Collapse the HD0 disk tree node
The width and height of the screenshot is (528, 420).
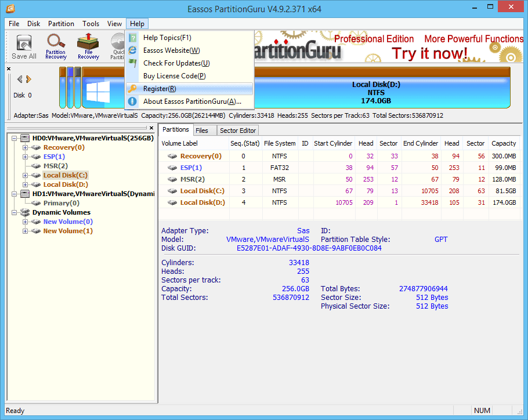pyautogui.click(x=14, y=138)
